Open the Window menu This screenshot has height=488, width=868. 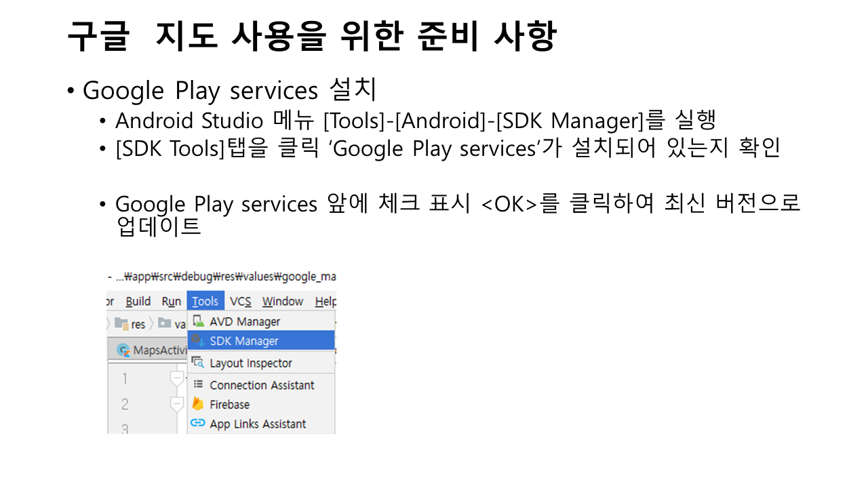tap(283, 302)
